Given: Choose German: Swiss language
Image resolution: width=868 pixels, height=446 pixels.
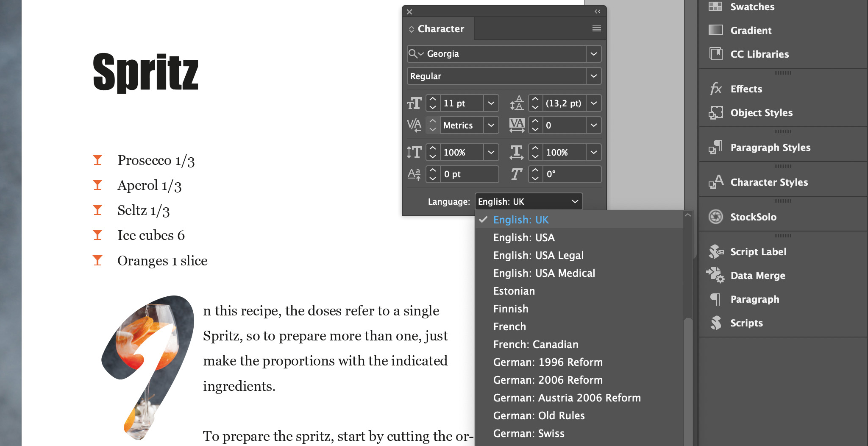Looking at the screenshot, I should point(579,433).
